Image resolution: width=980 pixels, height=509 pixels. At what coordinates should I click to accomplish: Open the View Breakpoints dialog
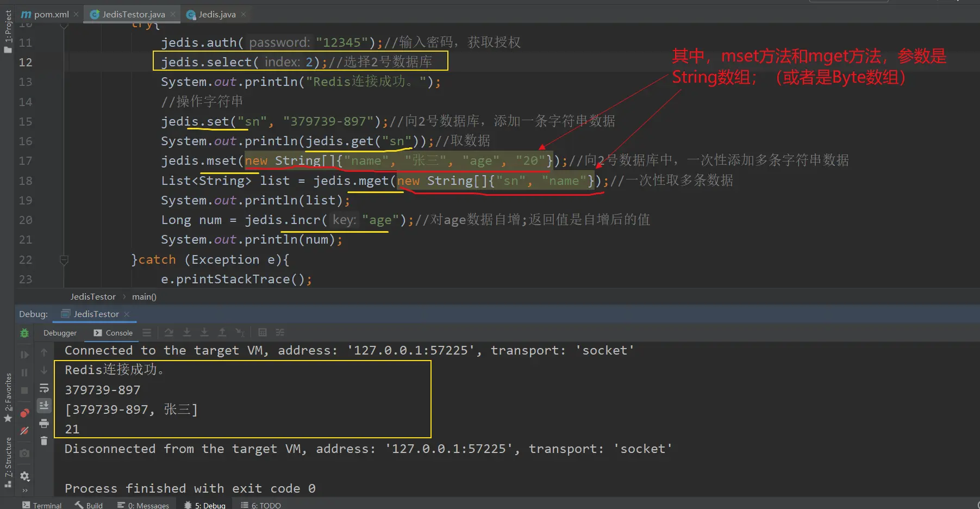click(x=24, y=413)
